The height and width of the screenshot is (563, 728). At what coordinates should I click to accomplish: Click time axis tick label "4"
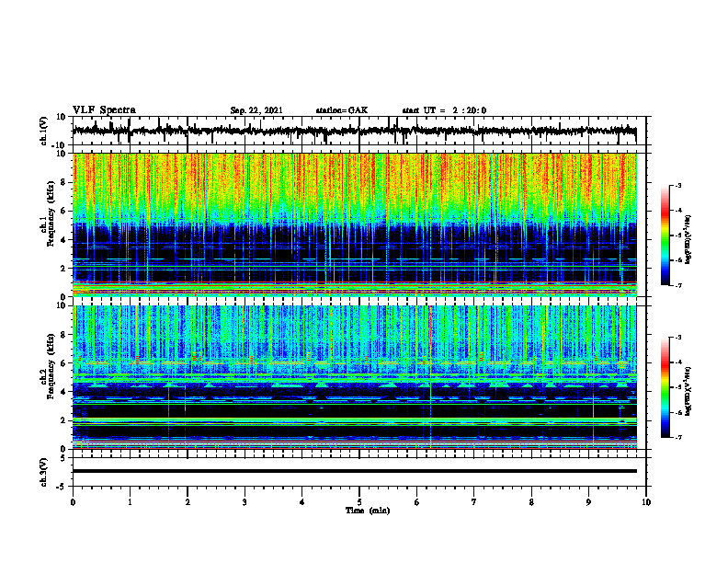coord(302,502)
